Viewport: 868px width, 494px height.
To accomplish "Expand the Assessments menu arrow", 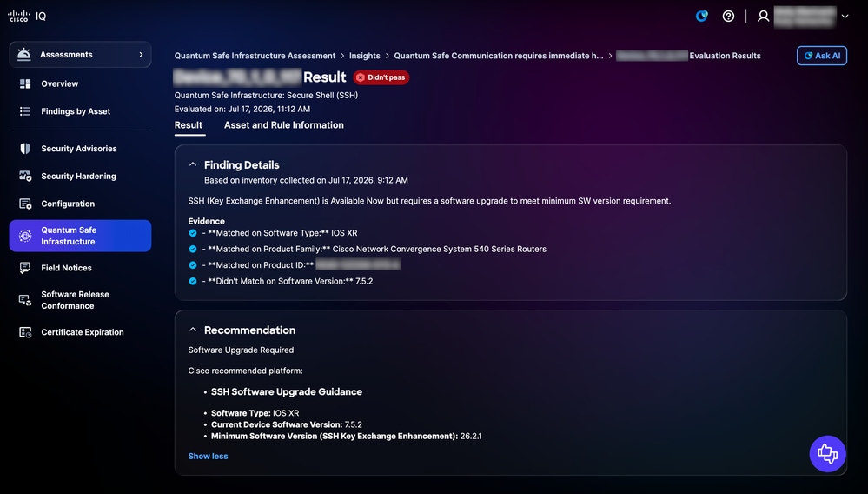I will coord(141,54).
